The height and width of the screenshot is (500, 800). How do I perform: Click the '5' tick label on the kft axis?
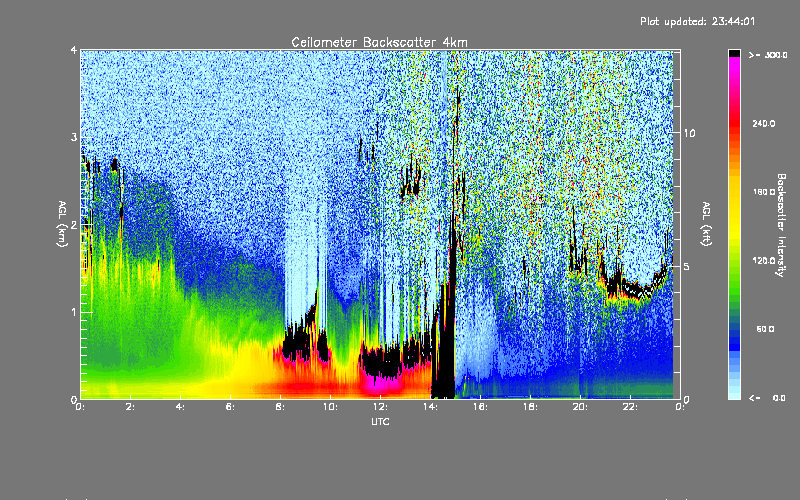(687, 266)
